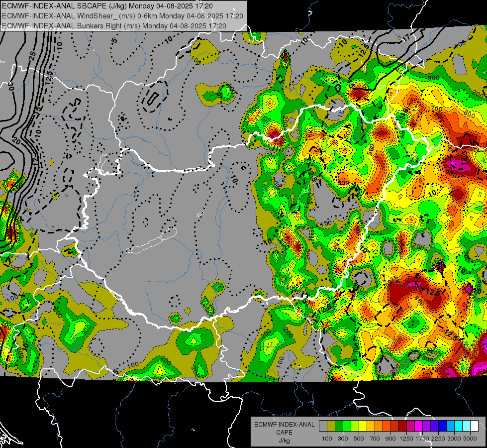Click the legend label 2250
The width and height of the screenshot is (487, 448).
click(438, 439)
